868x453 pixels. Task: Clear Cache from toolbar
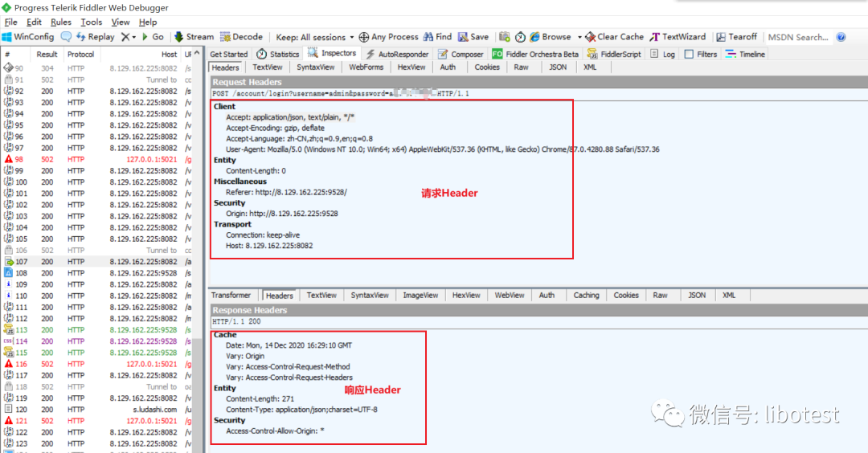pyautogui.click(x=615, y=37)
